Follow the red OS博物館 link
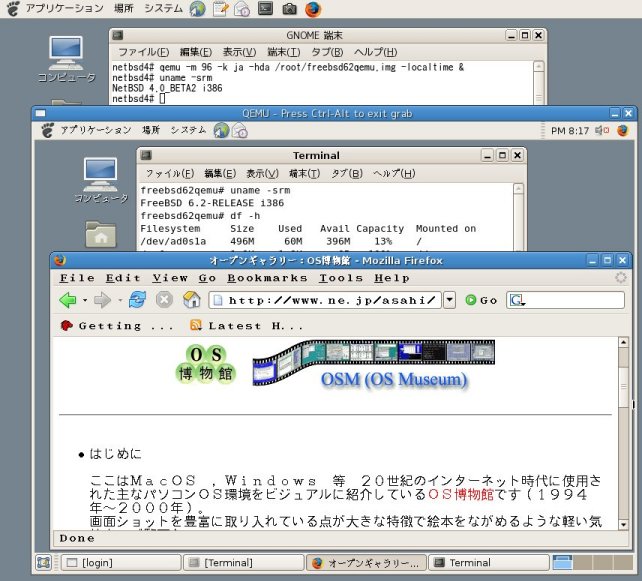Image resolution: width=642 pixels, height=581 pixels. [461, 494]
